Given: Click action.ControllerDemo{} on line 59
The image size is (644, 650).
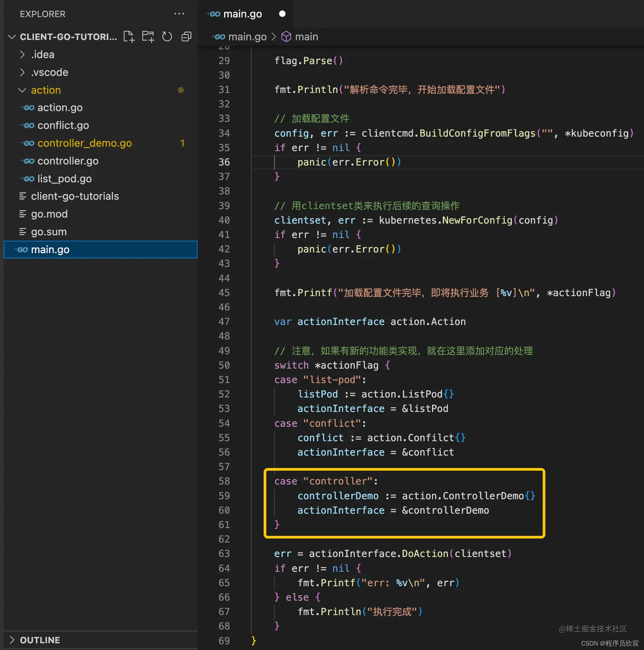Looking at the screenshot, I should tap(469, 496).
